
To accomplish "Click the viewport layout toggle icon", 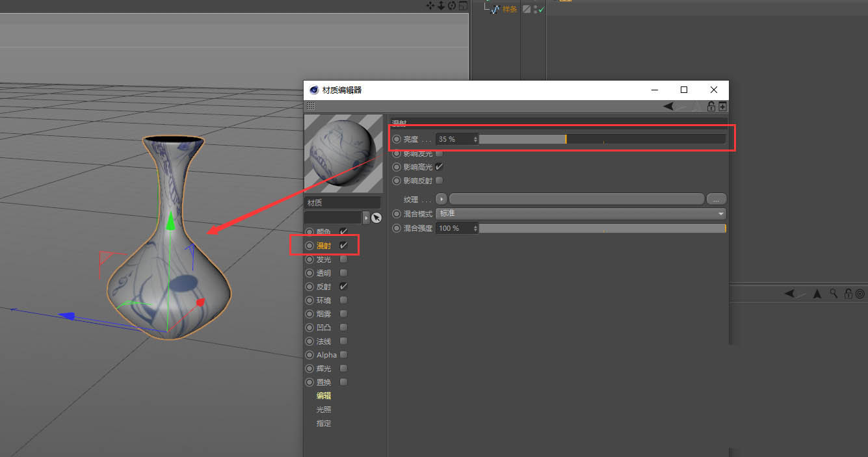I will point(462,5).
